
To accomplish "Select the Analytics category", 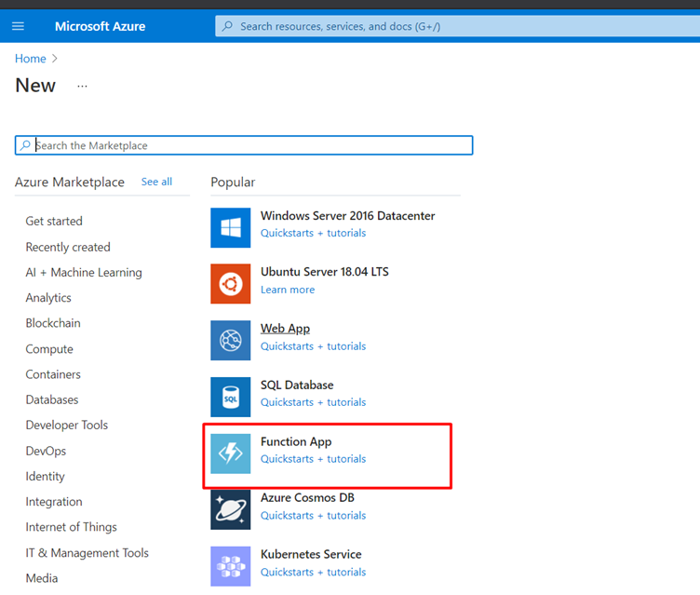I will 48,298.
